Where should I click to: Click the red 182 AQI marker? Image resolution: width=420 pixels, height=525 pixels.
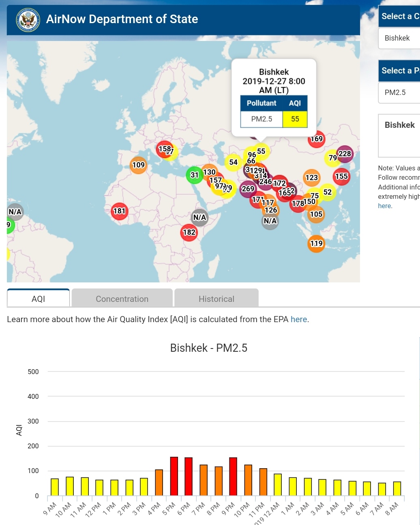pyautogui.click(x=189, y=232)
